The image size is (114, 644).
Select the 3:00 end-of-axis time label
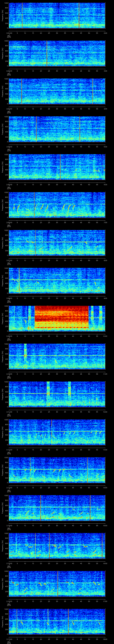click(105, 71)
